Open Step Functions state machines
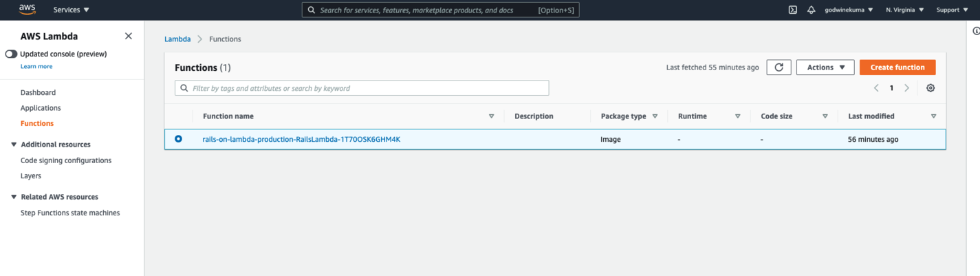The width and height of the screenshot is (980, 276). click(x=70, y=213)
